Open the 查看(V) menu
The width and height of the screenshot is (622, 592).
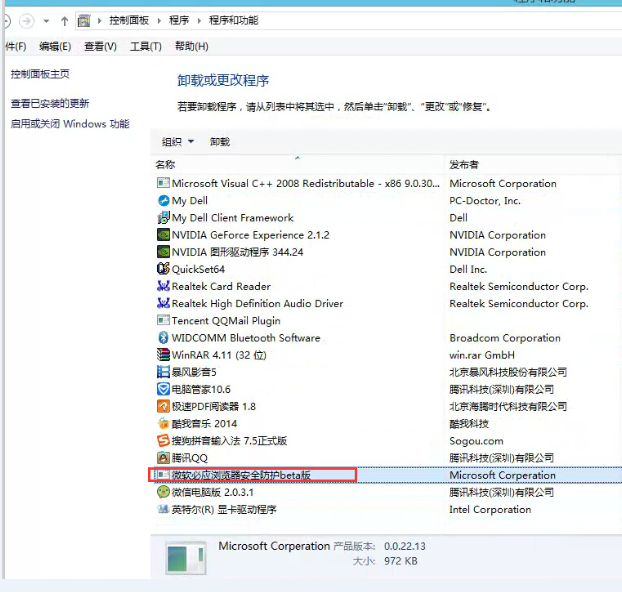[x=100, y=46]
